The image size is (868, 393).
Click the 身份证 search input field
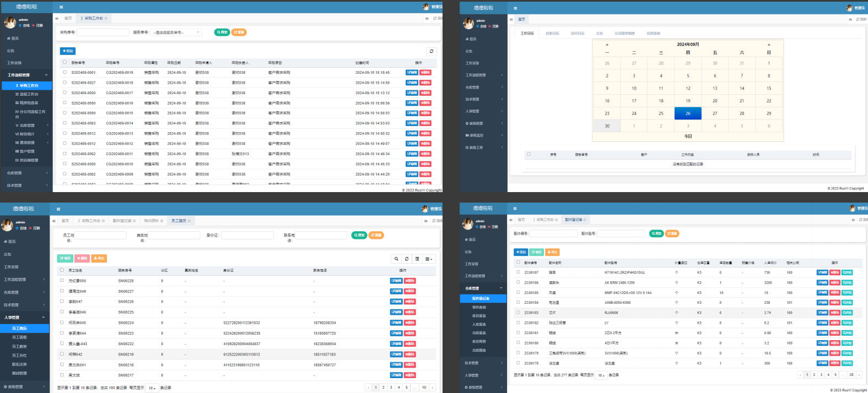click(x=247, y=236)
